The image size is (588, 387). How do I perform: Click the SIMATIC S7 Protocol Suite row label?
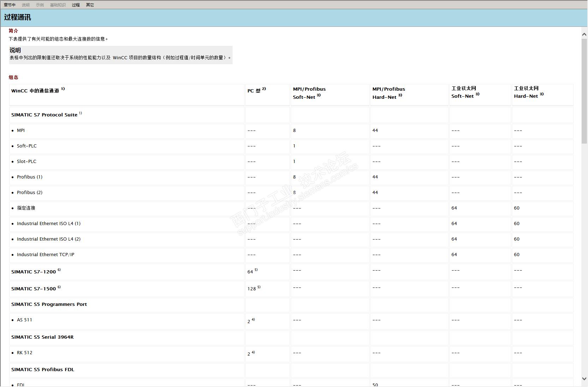point(47,115)
